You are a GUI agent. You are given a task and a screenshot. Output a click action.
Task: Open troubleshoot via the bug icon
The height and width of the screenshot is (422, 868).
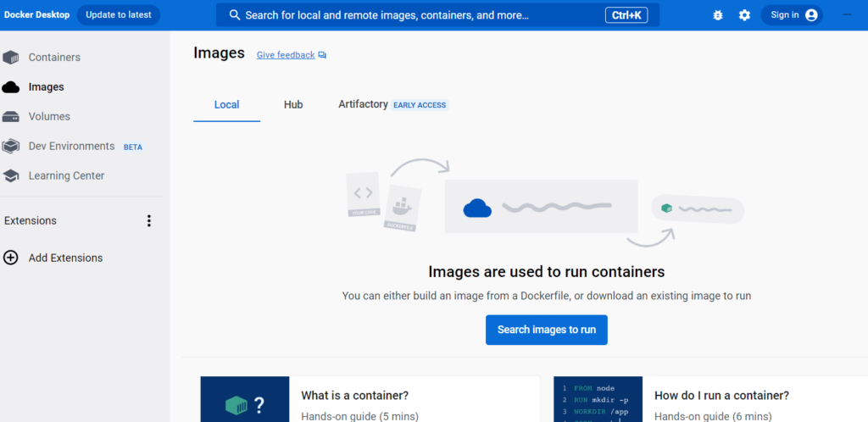tap(718, 15)
